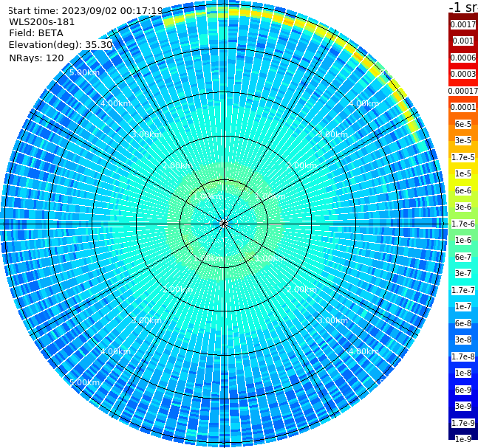Click the 3.00km range label in northwest sector
The height and width of the screenshot is (448, 478).
146,134
